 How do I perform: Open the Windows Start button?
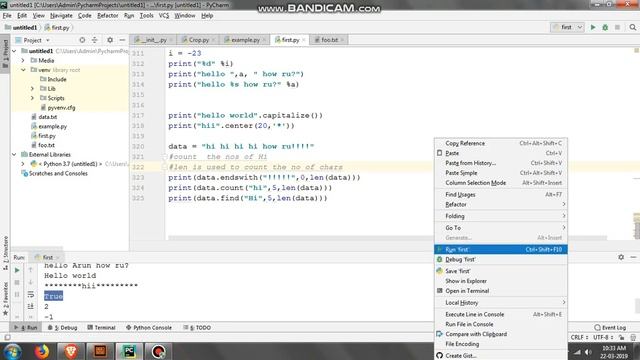pos(12,351)
